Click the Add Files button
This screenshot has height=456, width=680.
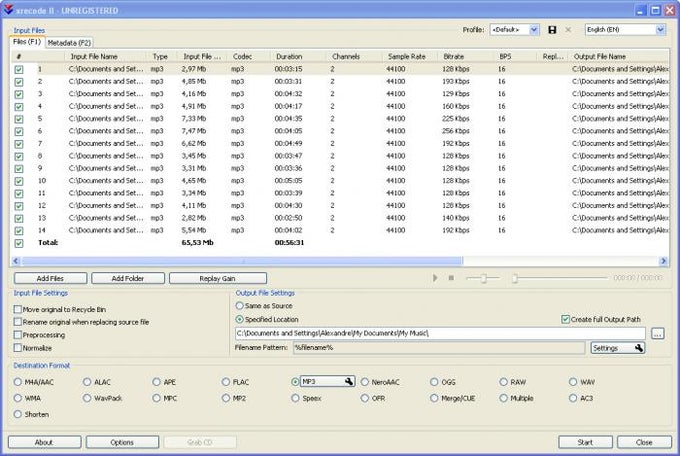[50, 279]
